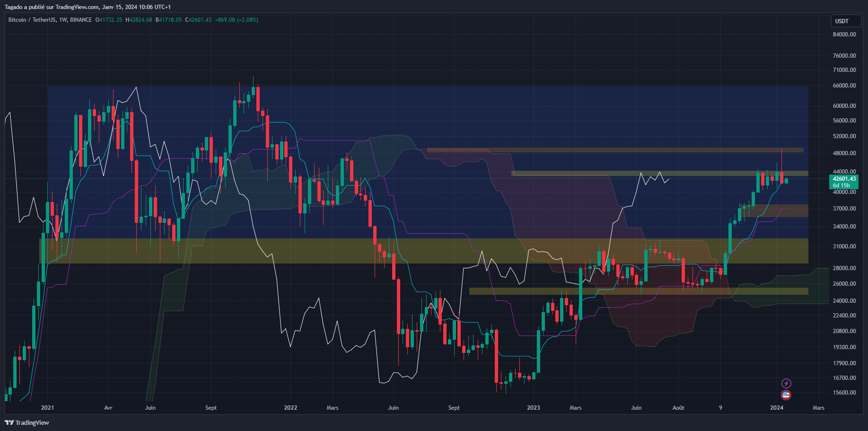Screen dimensions: 868x431
Task: Click the current price label 42601.43
Action: click(844, 179)
